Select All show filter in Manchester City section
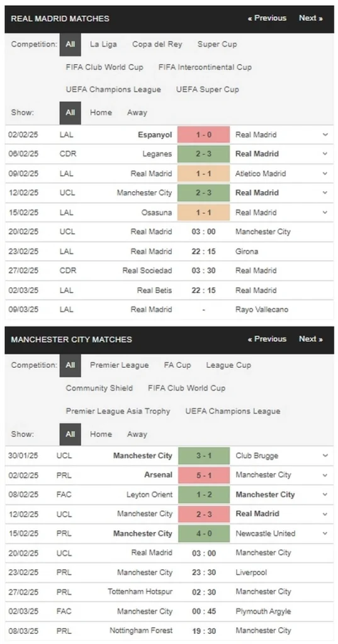 click(x=70, y=434)
